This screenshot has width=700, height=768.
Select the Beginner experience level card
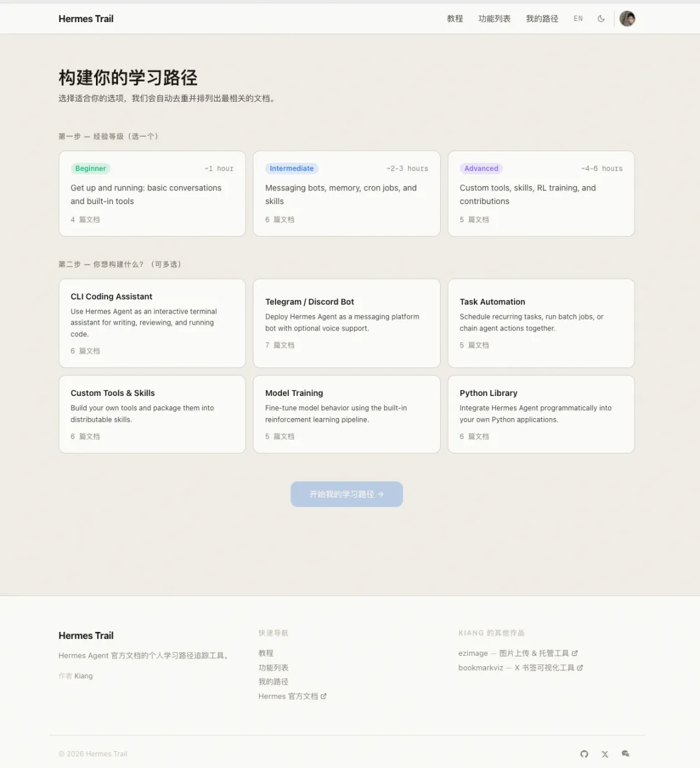click(152, 194)
